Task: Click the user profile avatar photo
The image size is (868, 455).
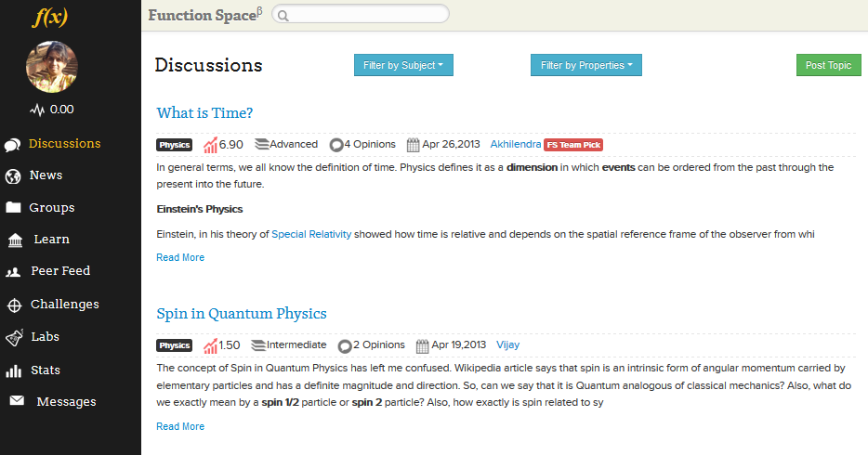Action: click(51, 67)
